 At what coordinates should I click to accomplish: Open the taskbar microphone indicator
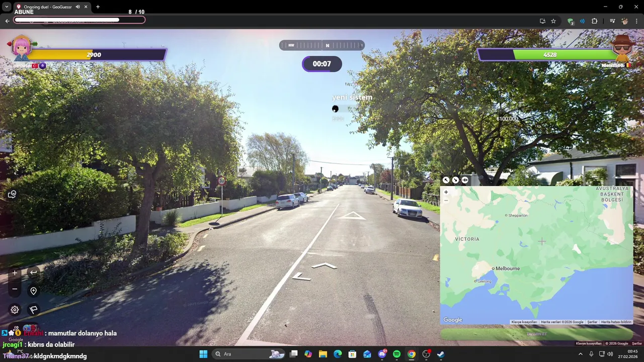tap(591, 354)
